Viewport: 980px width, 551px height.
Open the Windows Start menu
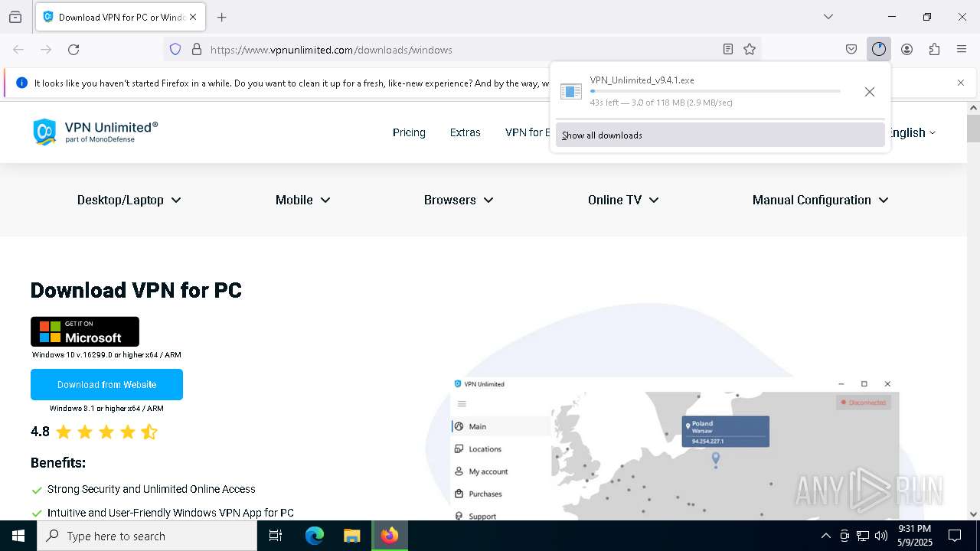click(18, 536)
